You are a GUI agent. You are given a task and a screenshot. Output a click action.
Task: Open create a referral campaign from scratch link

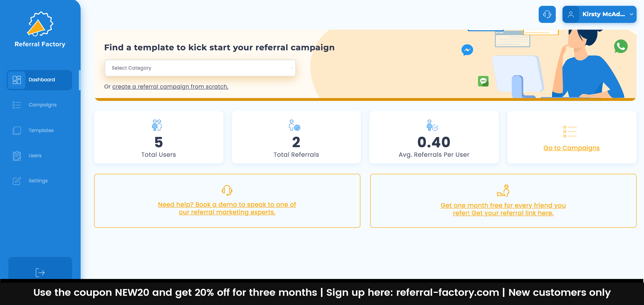(x=170, y=87)
